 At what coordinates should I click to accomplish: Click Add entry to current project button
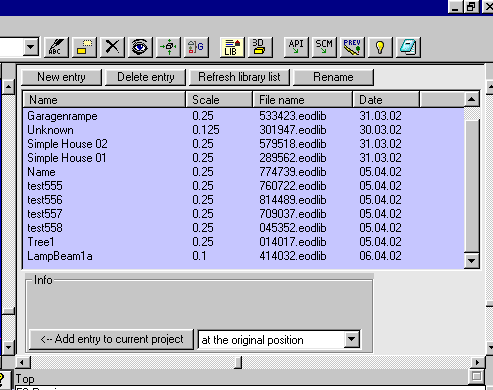(x=111, y=339)
